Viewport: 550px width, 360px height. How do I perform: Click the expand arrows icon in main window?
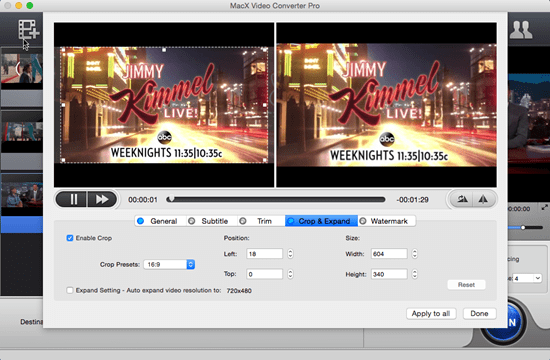544,207
